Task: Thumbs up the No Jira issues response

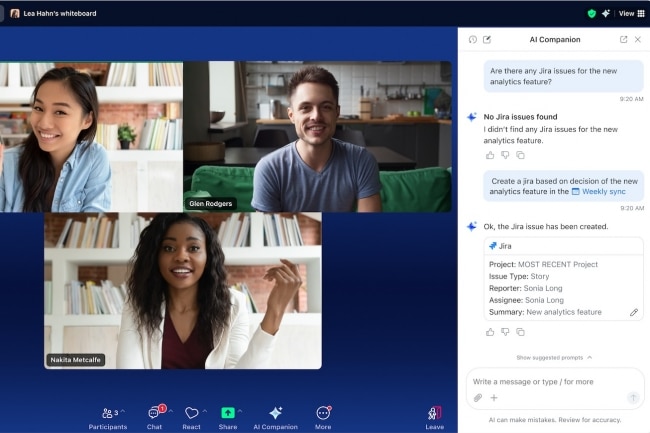Action: [490, 155]
